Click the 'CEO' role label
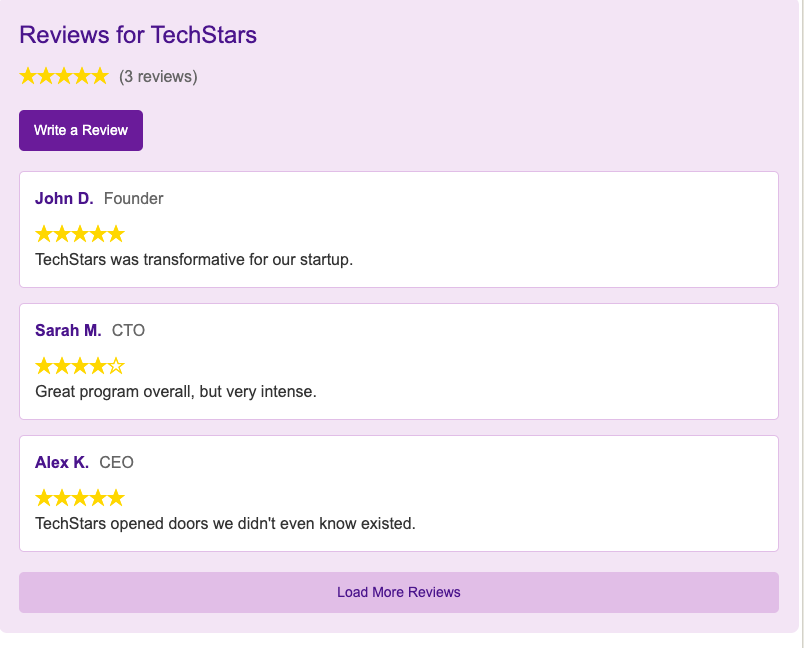This screenshot has width=804, height=648. (116, 462)
